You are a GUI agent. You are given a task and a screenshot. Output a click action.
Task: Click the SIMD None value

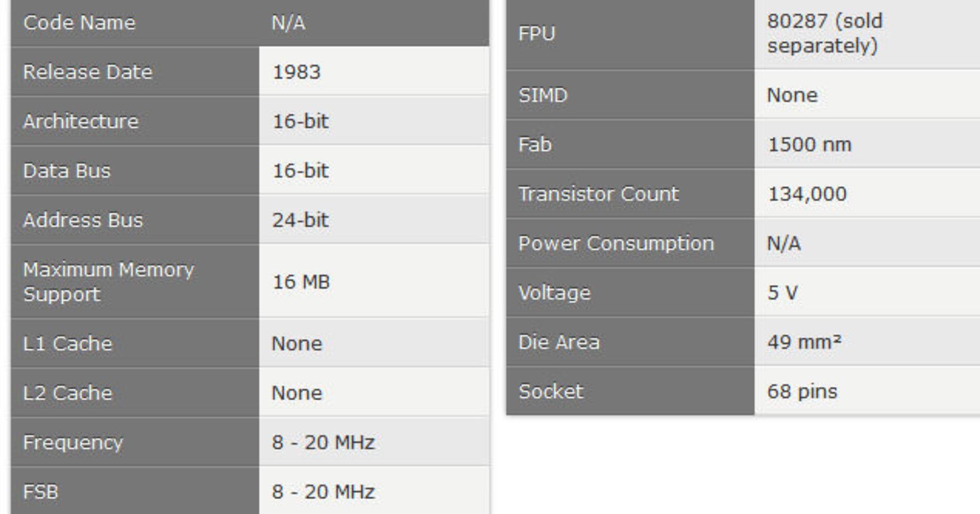point(792,95)
